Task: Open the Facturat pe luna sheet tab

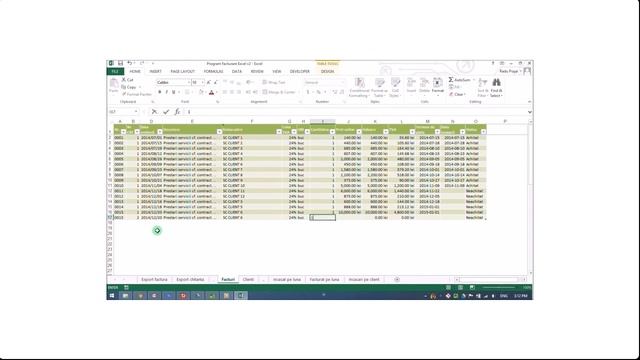Action: coord(324,280)
